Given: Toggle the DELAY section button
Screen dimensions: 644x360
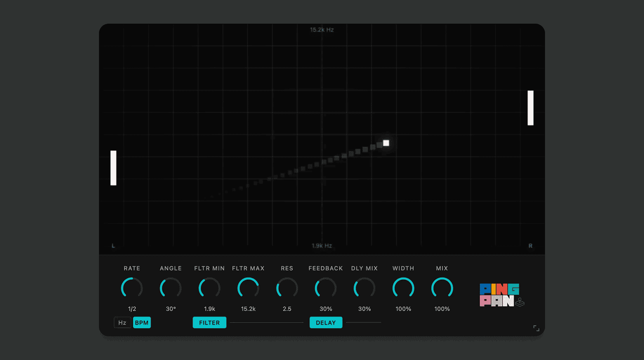Looking at the screenshot, I should click(326, 323).
